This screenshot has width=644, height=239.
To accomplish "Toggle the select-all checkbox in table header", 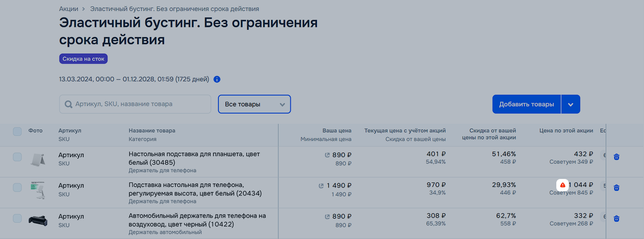I will click(x=17, y=131).
